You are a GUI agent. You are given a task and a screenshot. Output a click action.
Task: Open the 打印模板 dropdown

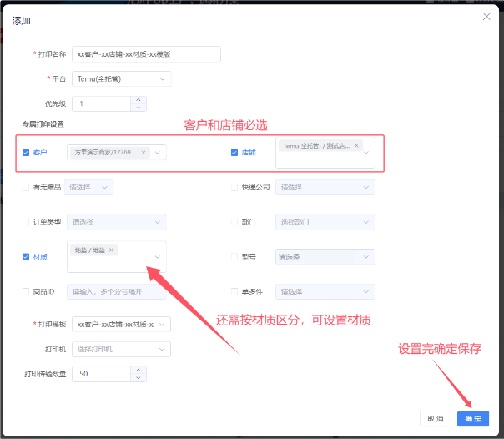[121, 325]
